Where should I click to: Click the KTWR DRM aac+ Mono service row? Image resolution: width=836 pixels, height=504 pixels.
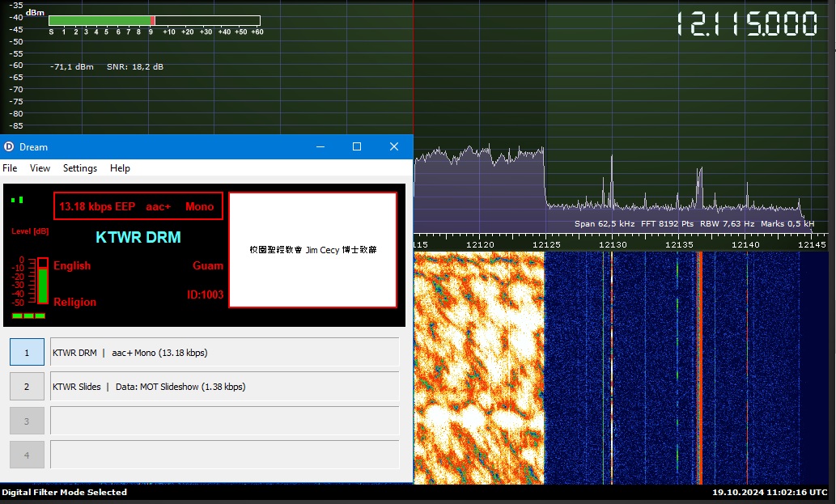click(224, 352)
